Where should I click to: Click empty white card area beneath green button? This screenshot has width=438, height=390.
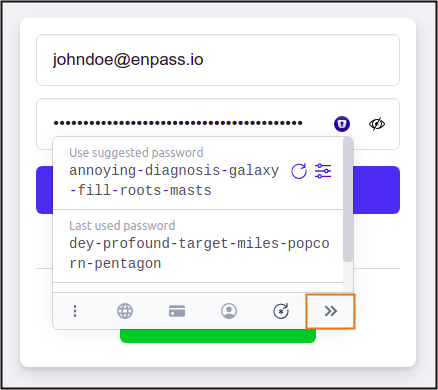[218, 355]
